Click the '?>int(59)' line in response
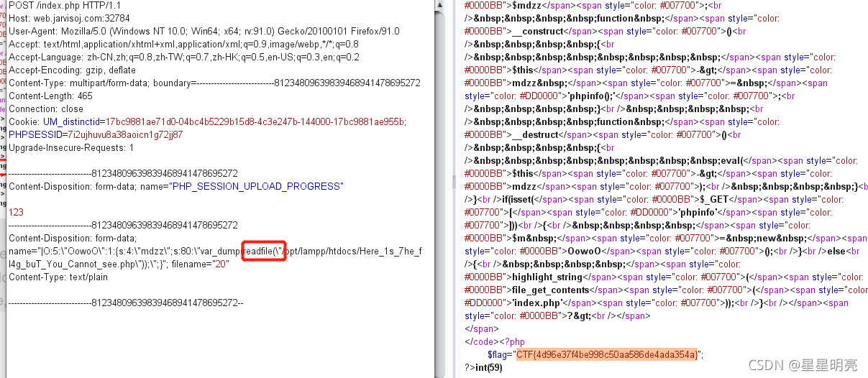 click(x=484, y=368)
